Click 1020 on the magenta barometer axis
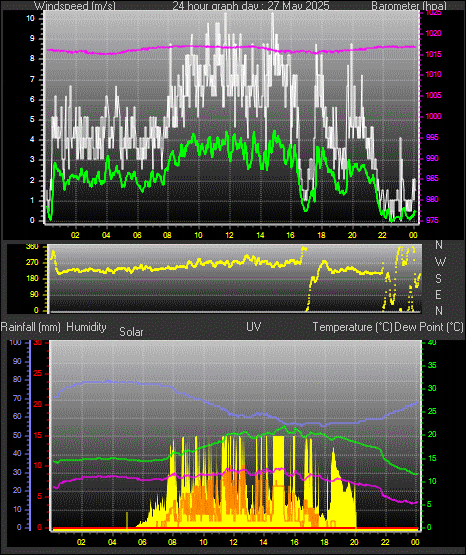 [x=433, y=34]
